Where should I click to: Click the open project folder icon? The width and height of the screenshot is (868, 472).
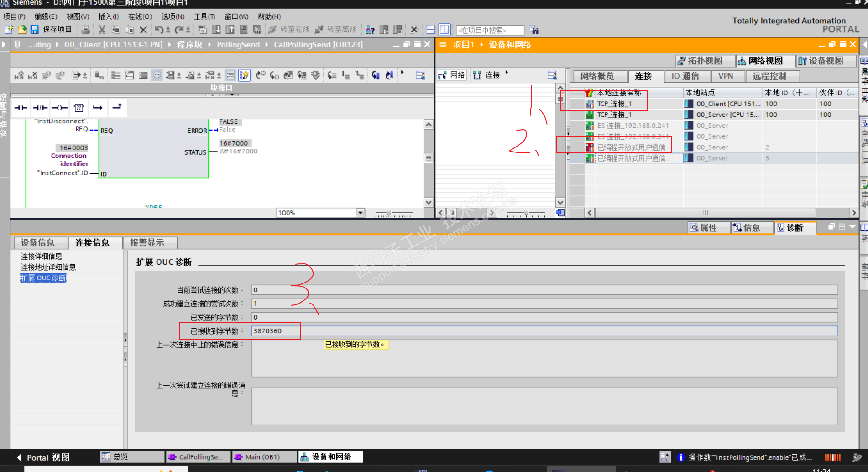point(22,30)
